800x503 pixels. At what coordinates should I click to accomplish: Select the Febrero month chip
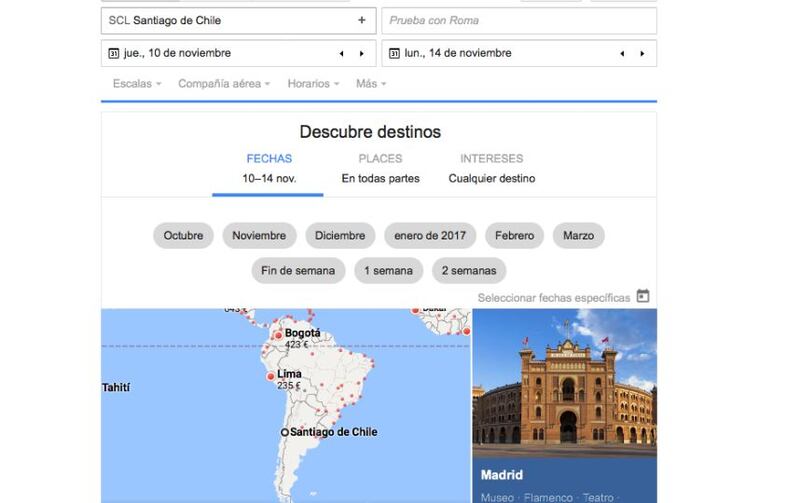[514, 236]
